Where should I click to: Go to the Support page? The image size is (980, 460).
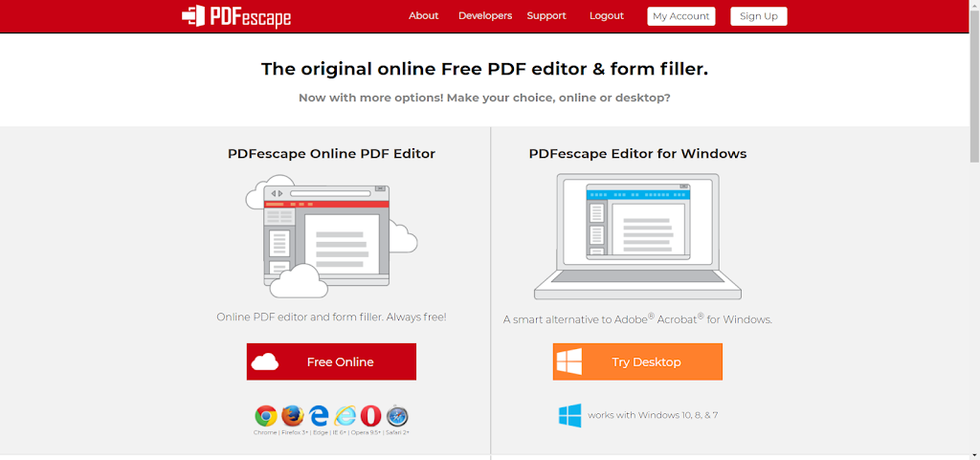pyautogui.click(x=546, y=16)
